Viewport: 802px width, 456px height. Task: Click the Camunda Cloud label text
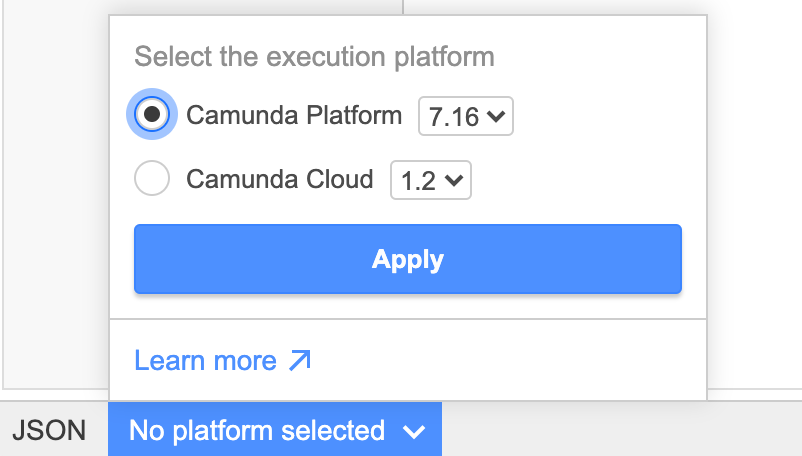coord(280,180)
